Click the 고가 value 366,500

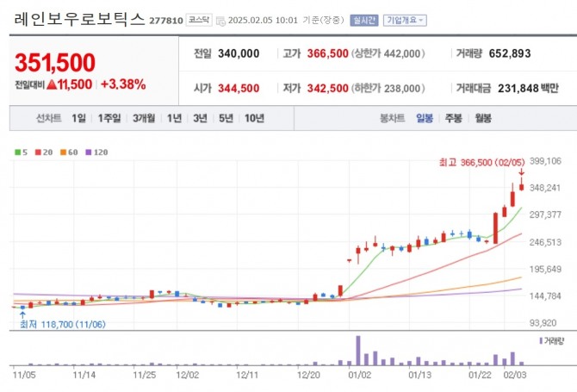(327, 53)
